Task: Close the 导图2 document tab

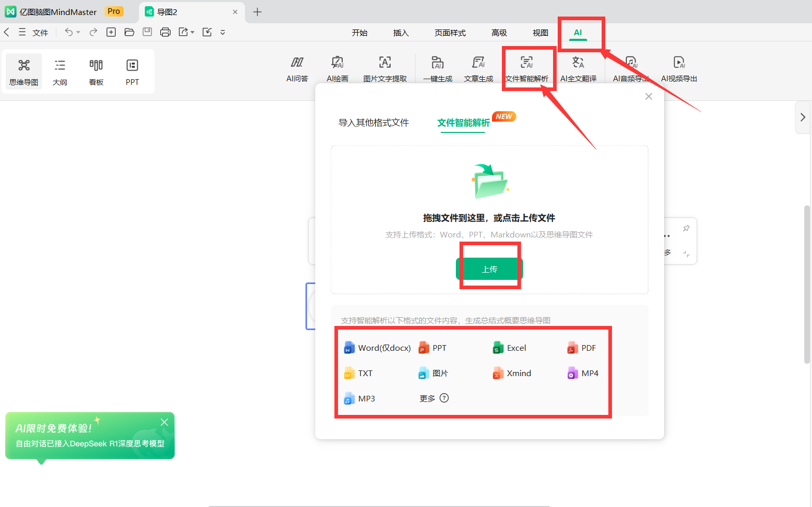Action: tap(235, 11)
